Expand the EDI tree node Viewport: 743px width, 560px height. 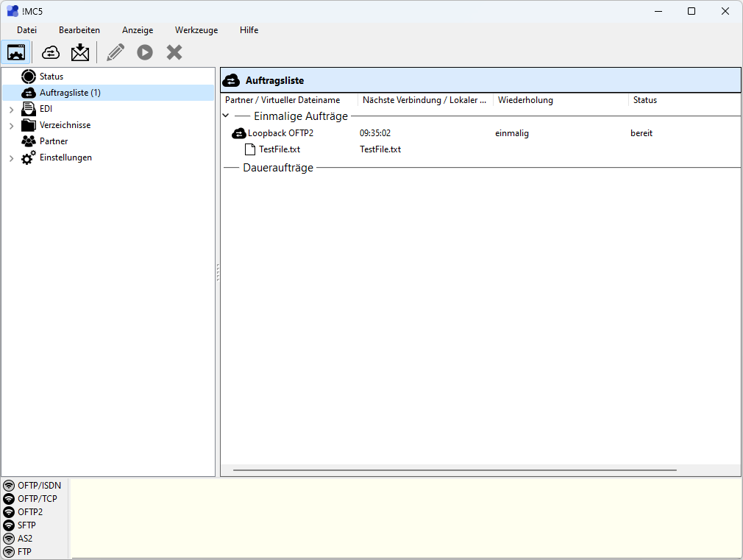(11, 110)
